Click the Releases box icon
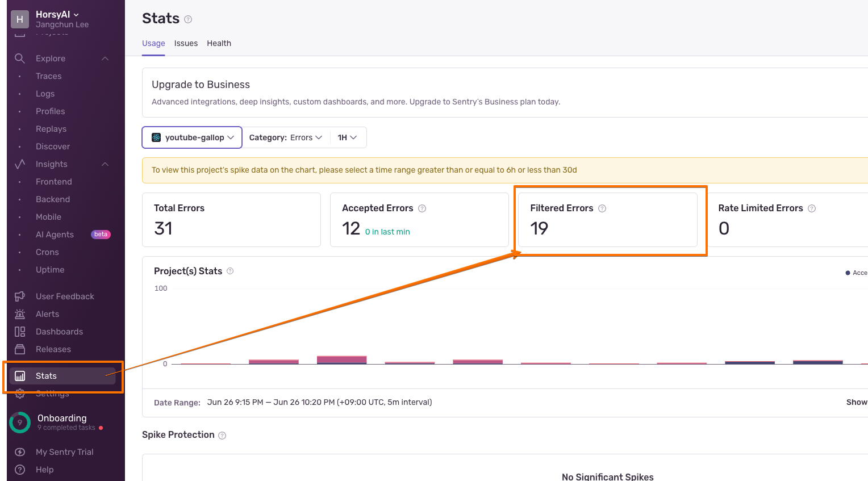The height and width of the screenshot is (481, 868). click(x=20, y=349)
